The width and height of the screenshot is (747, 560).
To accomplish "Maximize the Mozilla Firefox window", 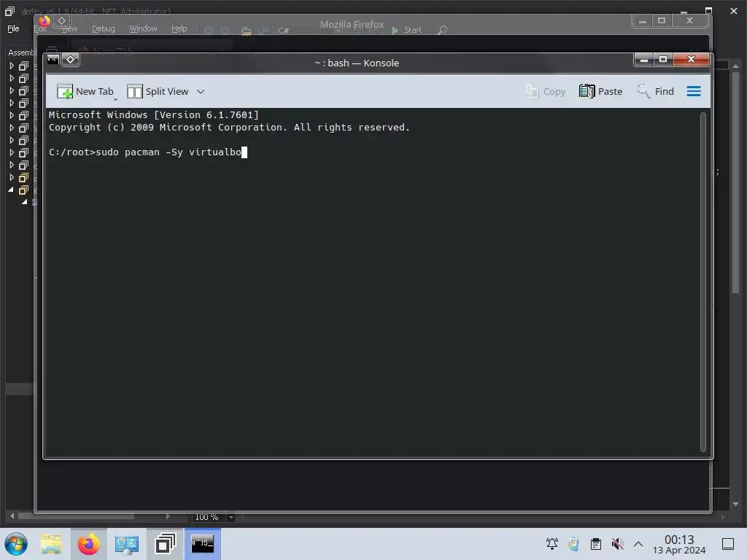I will [x=662, y=21].
